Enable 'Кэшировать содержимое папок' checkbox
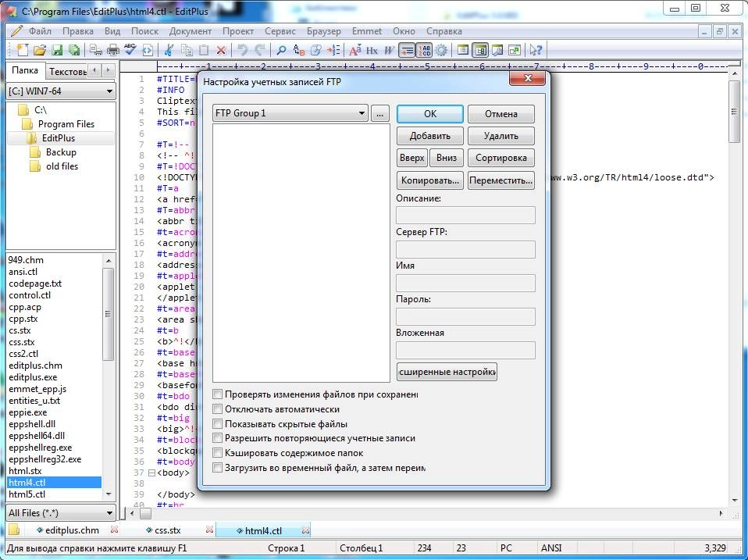Viewport: 748px width, 560px height. coord(218,453)
